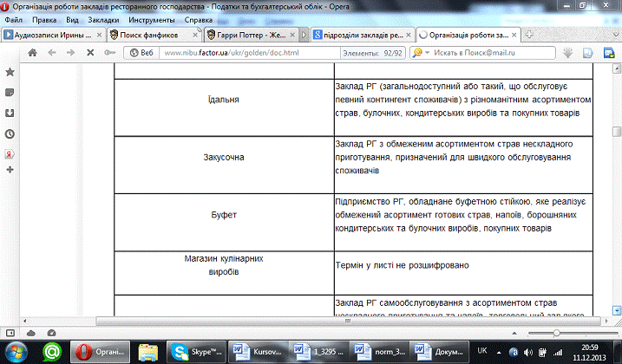Click the Opera Link cloud icon

tap(31, 333)
